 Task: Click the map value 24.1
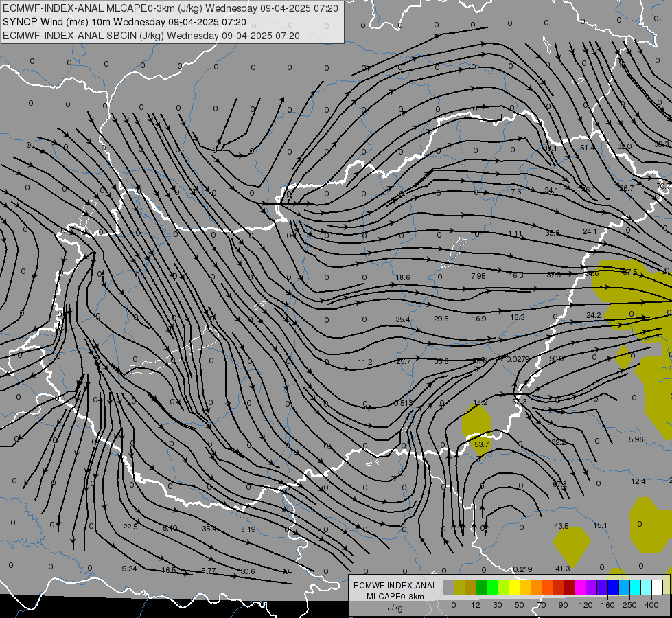[590, 231]
